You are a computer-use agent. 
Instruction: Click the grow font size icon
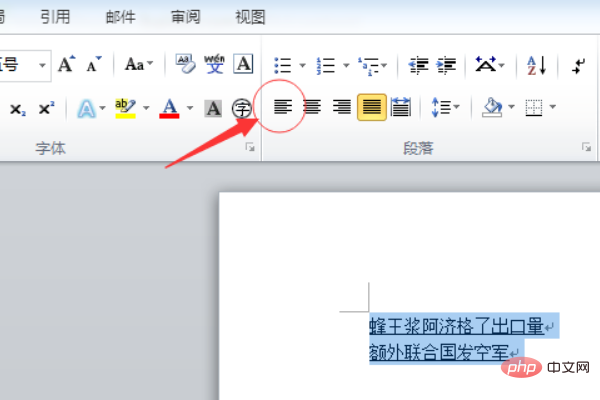pos(66,65)
